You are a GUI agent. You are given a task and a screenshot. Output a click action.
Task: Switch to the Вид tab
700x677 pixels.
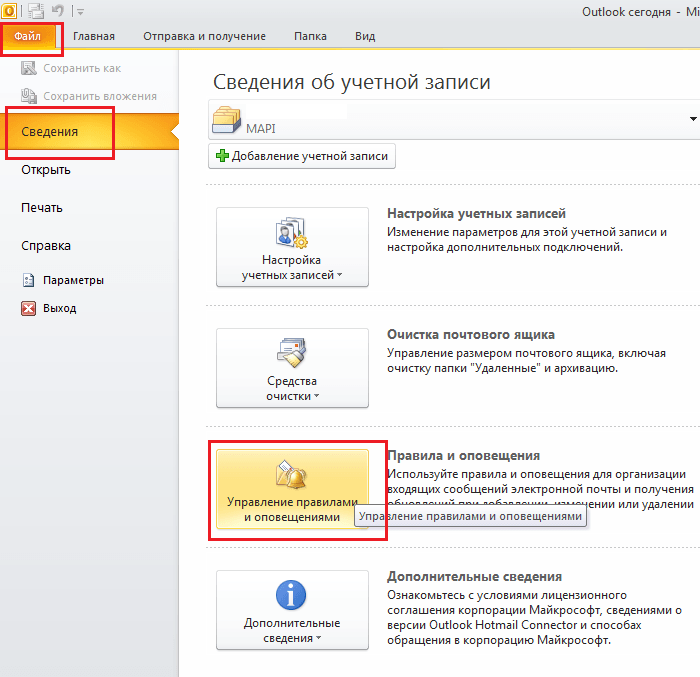pyautogui.click(x=365, y=36)
